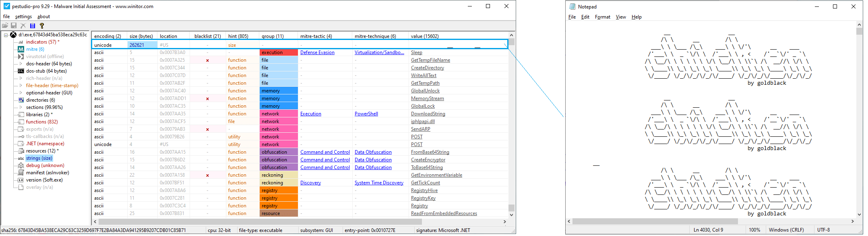
Task: Click the strings table horizontal scrollbar
Action: [x=260, y=221]
